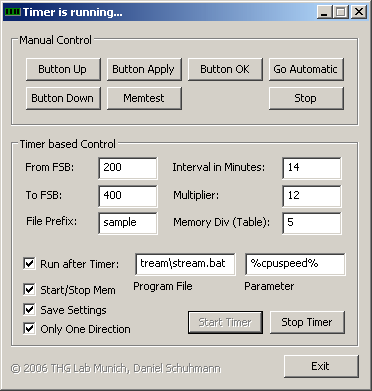The image size is (372, 391).
Task: Click the Parameter caption
Action: pyautogui.click(x=269, y=286)
